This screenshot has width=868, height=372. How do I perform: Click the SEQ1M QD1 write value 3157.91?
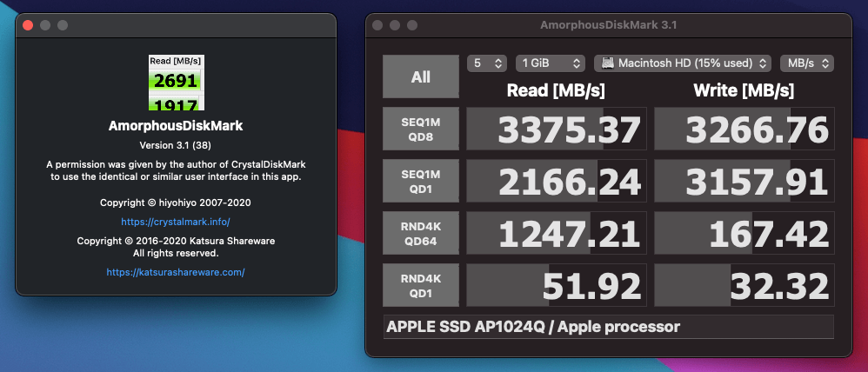click(744, 181)
